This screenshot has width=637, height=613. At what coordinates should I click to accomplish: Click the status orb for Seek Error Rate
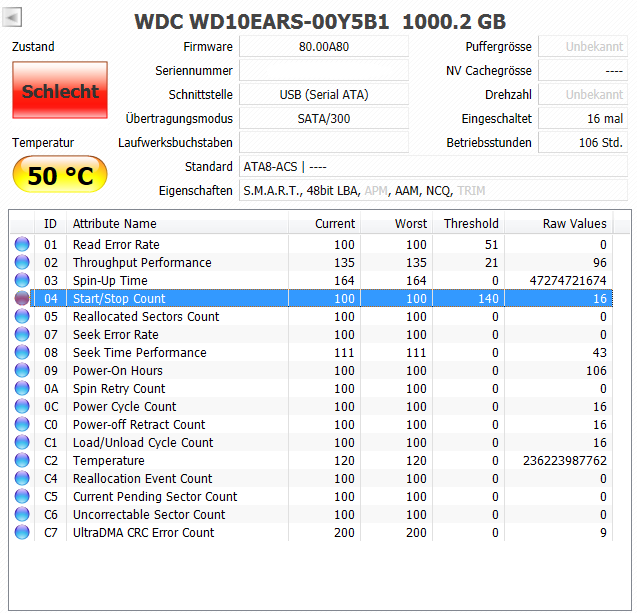click(x=22, y=334)
